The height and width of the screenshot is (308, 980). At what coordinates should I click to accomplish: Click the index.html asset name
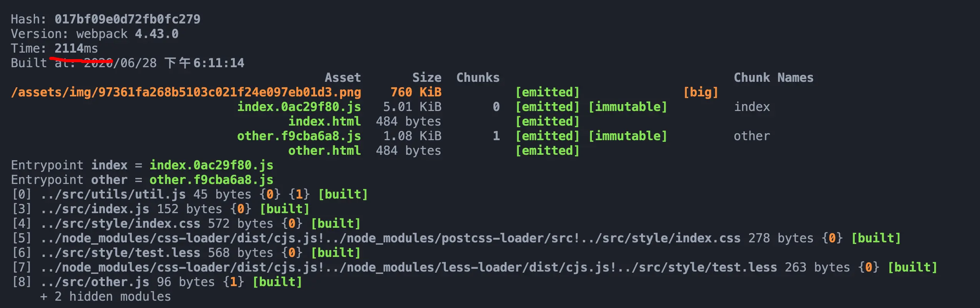click(x=325, y=121)
